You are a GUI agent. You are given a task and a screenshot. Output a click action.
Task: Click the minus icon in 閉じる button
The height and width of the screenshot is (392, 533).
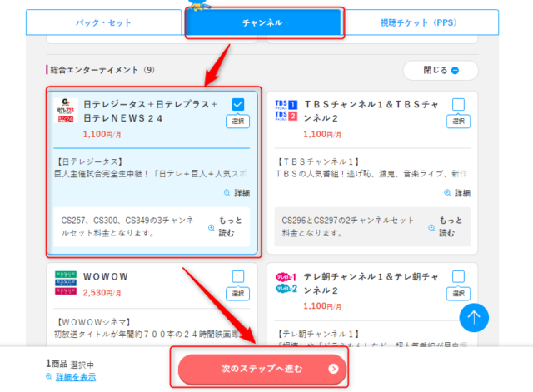coord(455,70)
